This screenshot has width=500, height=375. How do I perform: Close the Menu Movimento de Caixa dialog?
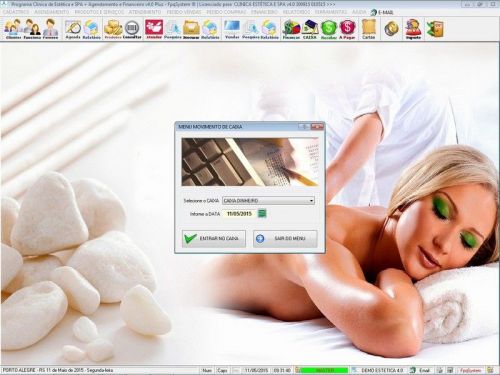[317, 127]
